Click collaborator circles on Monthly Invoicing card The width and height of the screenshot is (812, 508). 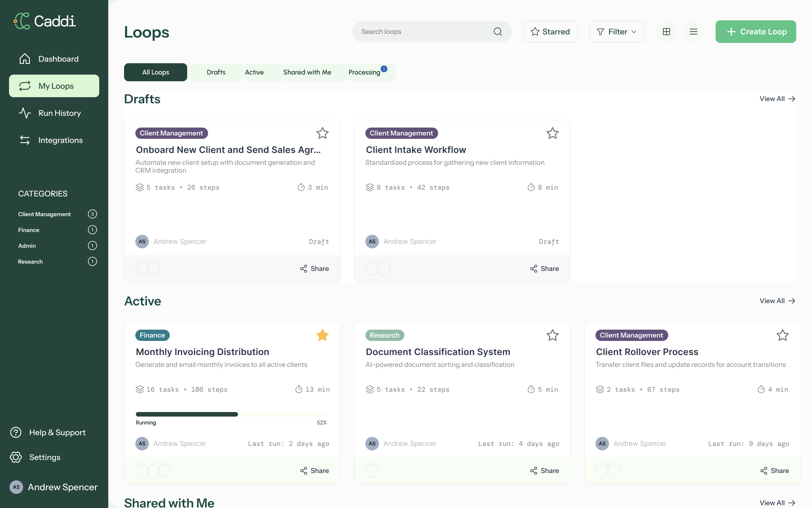click(x=153, y=470)
